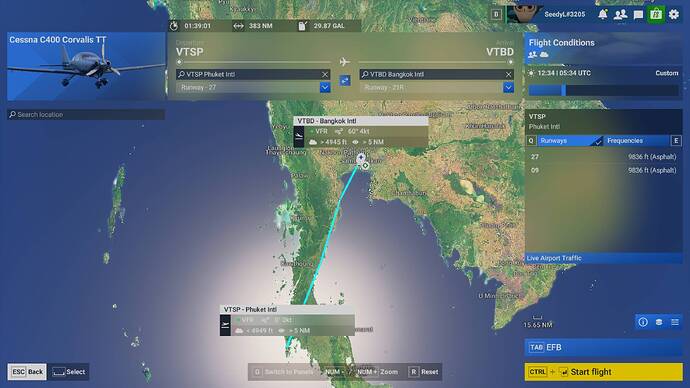The width and height of the screenshot is (690, 388).
Task: Open the notifications bell icon
Action: coord(602,15)
